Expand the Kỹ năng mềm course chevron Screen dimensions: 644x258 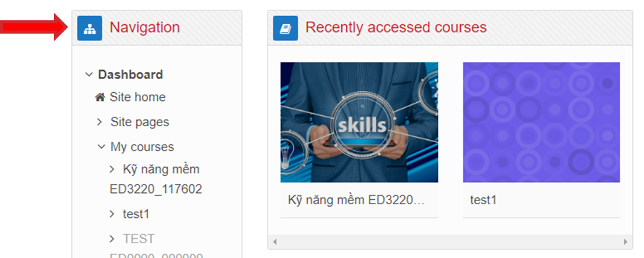(112, 169)
